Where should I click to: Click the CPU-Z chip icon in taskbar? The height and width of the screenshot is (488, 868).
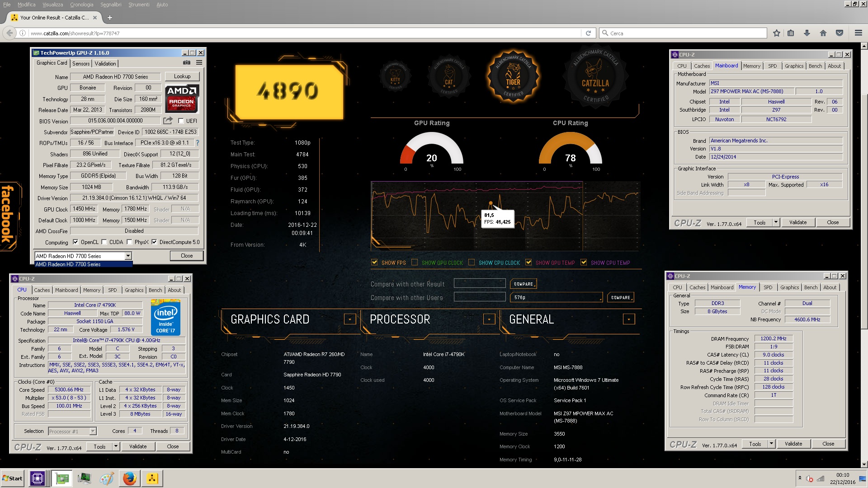[x=37, y=478]
